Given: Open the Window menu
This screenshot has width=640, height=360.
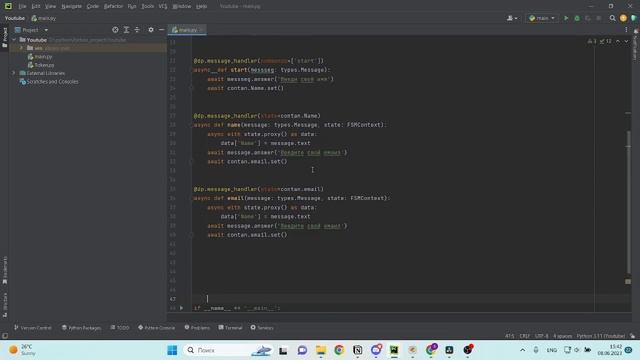Looking at the screenshot, I should 182,6.
